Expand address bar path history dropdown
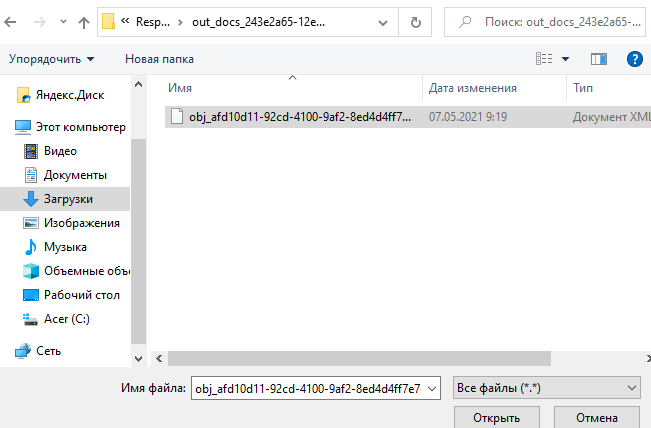 coord(380,21)
